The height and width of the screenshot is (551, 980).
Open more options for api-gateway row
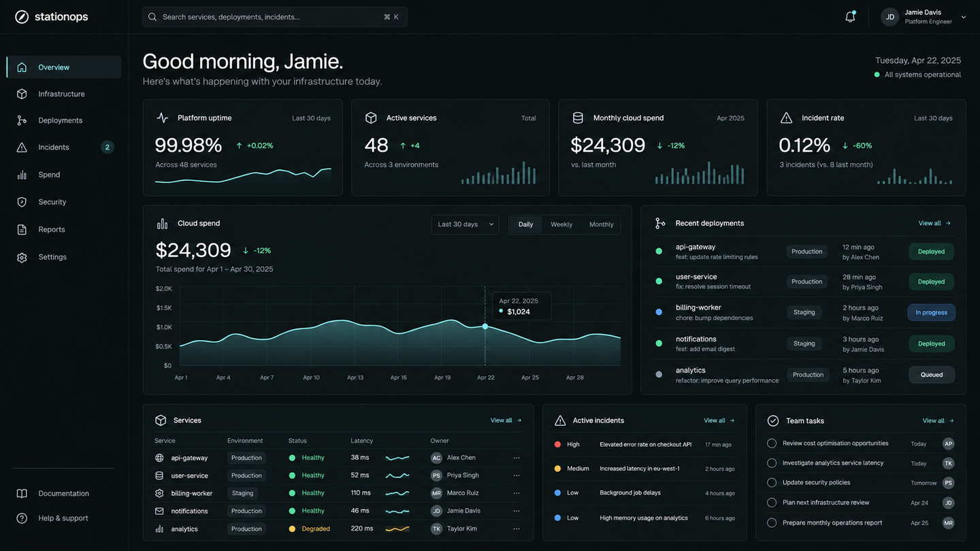click(x=517, y=458)
